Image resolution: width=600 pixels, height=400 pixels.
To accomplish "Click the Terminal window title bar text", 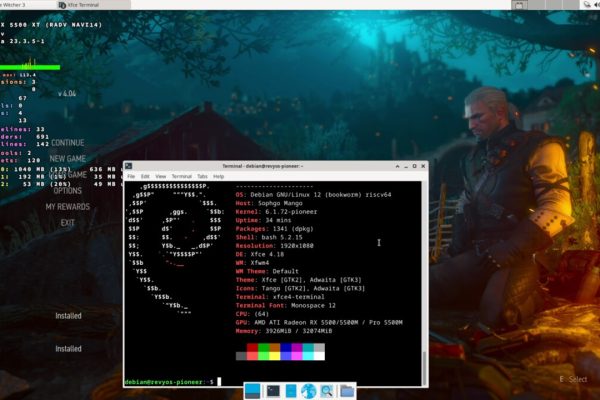I will pyautogui.click(x=263, y=166).
